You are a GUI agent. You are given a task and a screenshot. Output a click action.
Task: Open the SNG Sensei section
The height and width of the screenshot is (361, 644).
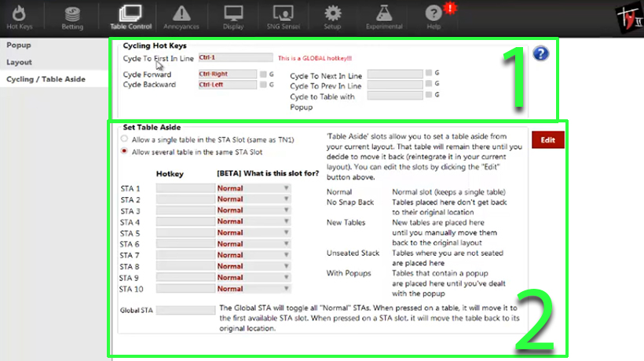[x=283, y=17]
